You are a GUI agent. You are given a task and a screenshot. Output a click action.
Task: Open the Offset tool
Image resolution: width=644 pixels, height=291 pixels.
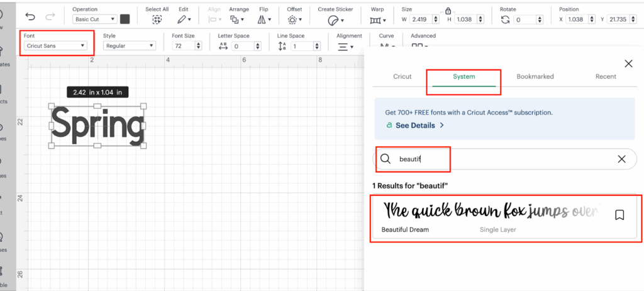[294, 20]
